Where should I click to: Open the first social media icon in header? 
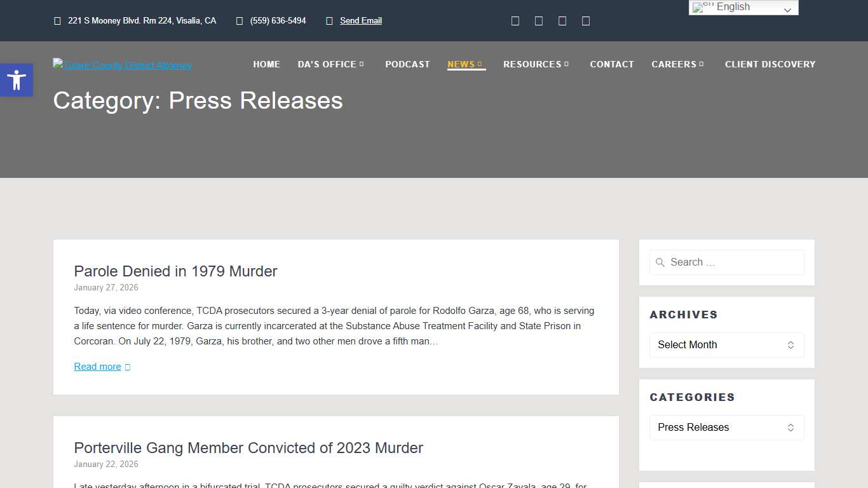click(515, 20)
